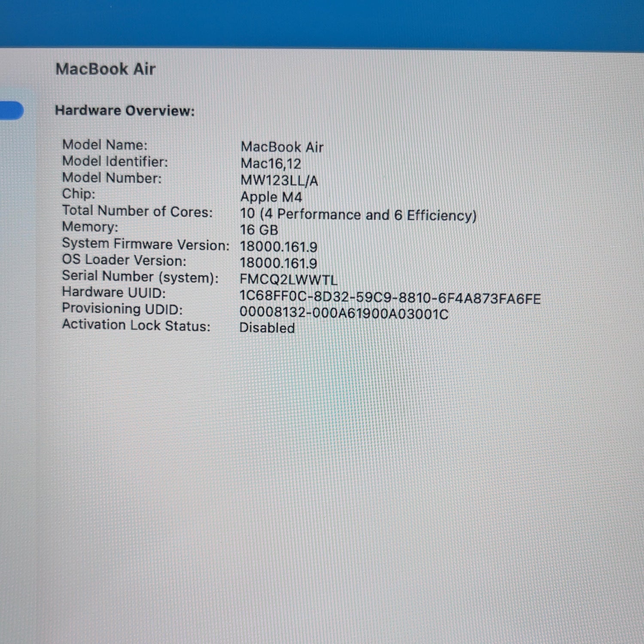The image size is (644, 644).
Task: Click the Memory label
Action: point(90,227)
